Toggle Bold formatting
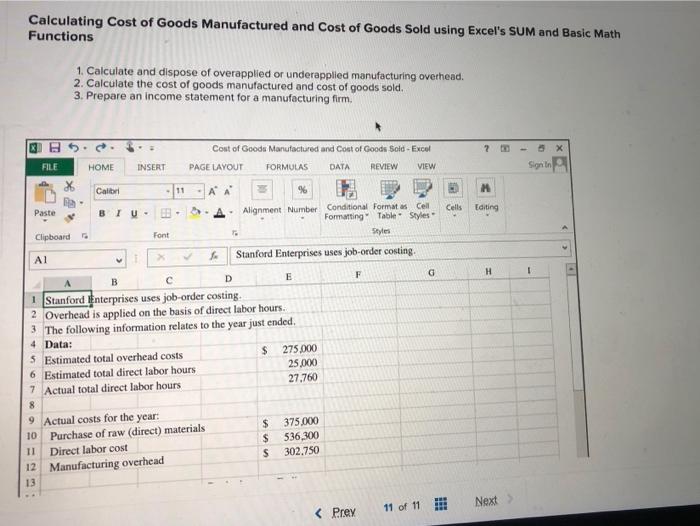Image resolution: width=700 pixels, height=526 pixels. 102,213
